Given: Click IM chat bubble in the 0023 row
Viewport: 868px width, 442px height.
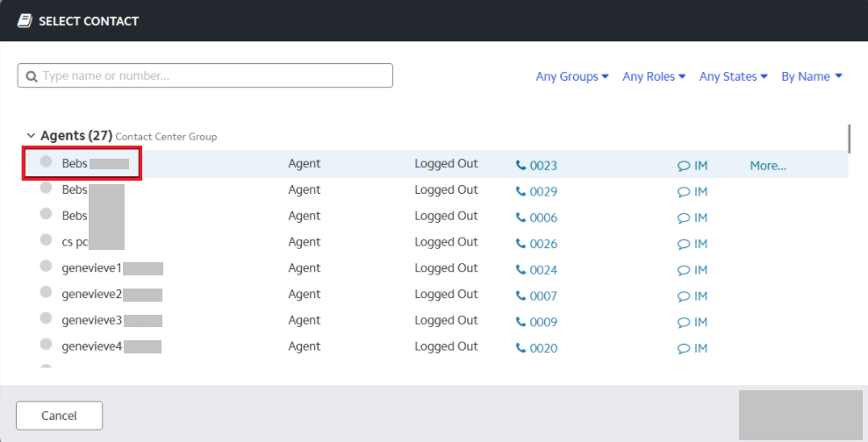Looking at the screenshot, I should click(x=684, y=166).
